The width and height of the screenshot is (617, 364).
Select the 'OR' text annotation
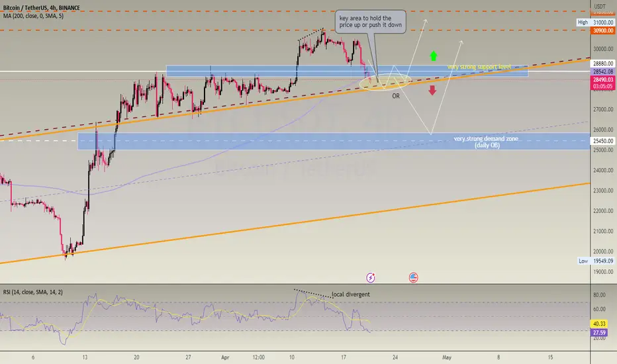[x=396, y=96]
